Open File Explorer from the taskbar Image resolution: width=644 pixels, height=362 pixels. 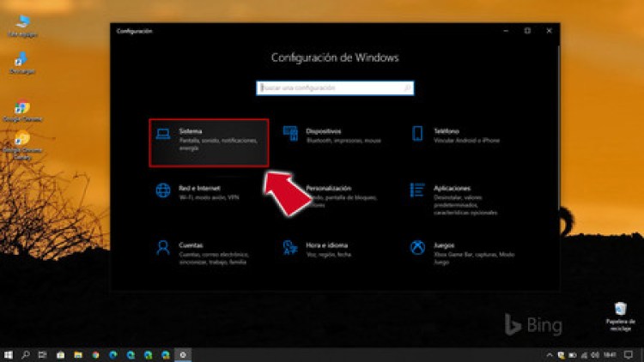point(77,353)
